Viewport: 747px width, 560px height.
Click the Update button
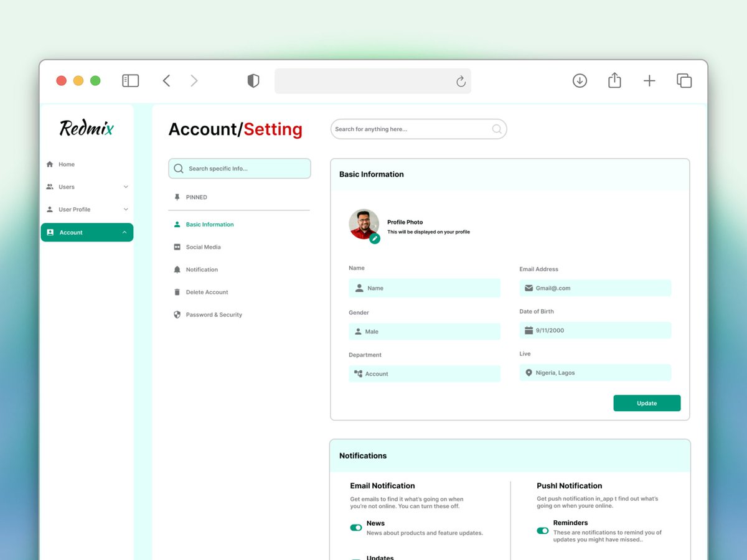click(647, 403)
